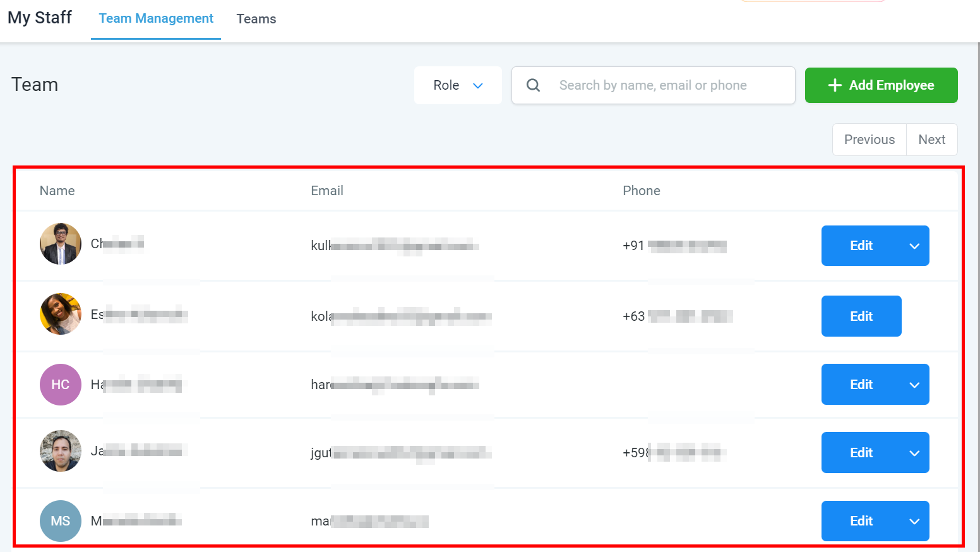980x552 pixels.
Task: Click the plus icon on Add Employee
Action: [835, 85]
